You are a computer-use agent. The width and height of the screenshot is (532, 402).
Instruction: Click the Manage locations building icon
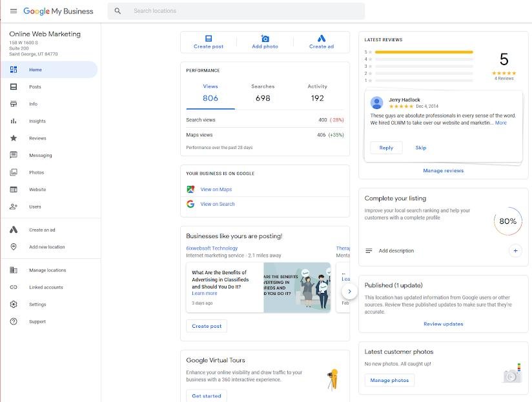pos(14,270)
